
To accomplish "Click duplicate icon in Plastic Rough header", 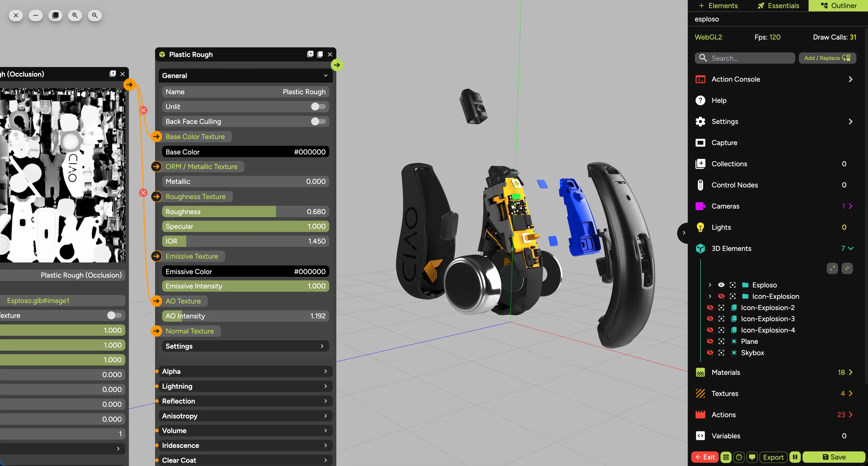I will point(320,54).
